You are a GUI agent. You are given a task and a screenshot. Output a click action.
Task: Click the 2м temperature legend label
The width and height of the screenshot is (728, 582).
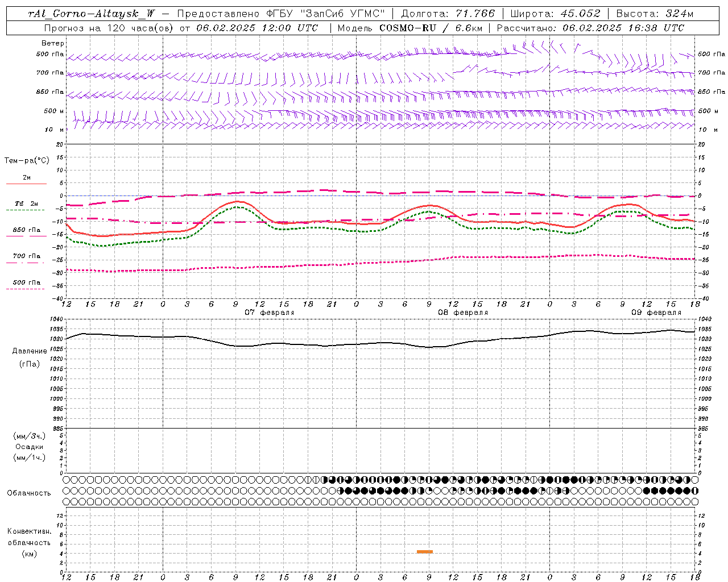coord(27,178)
